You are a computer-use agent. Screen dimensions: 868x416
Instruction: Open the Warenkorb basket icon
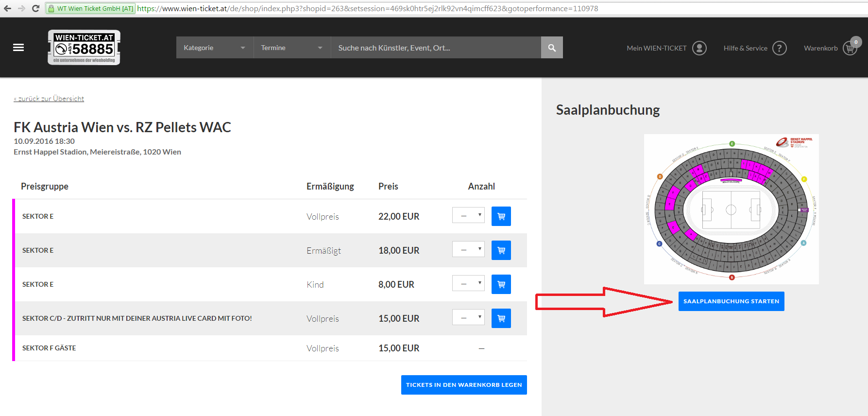click(850, 48)
